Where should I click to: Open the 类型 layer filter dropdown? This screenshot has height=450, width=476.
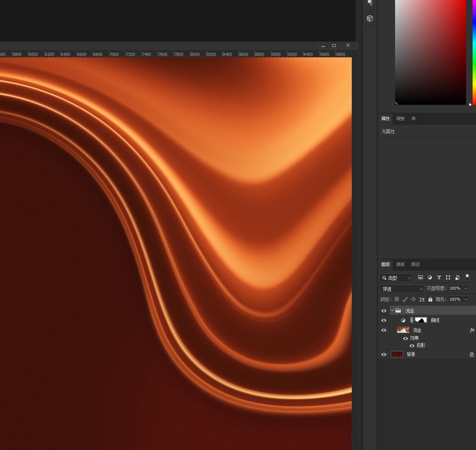pyautogui.click(x=396, y=278)
